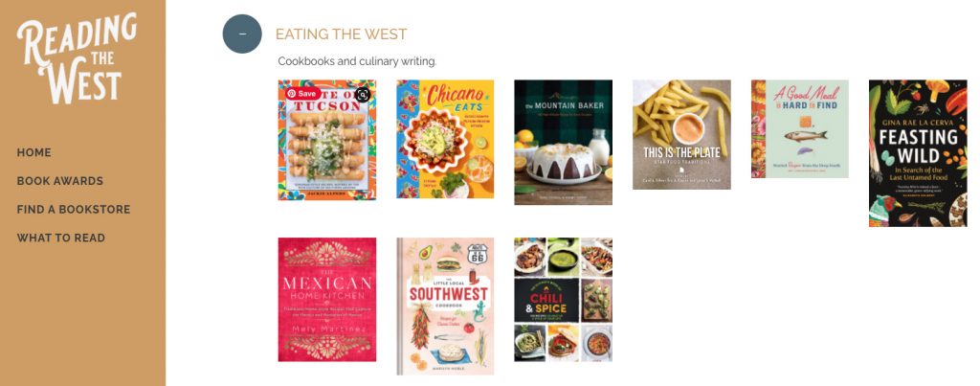980x386 pixels.
Task: Select the Chicano Eats cookbook cover
Action: point(445,139)
